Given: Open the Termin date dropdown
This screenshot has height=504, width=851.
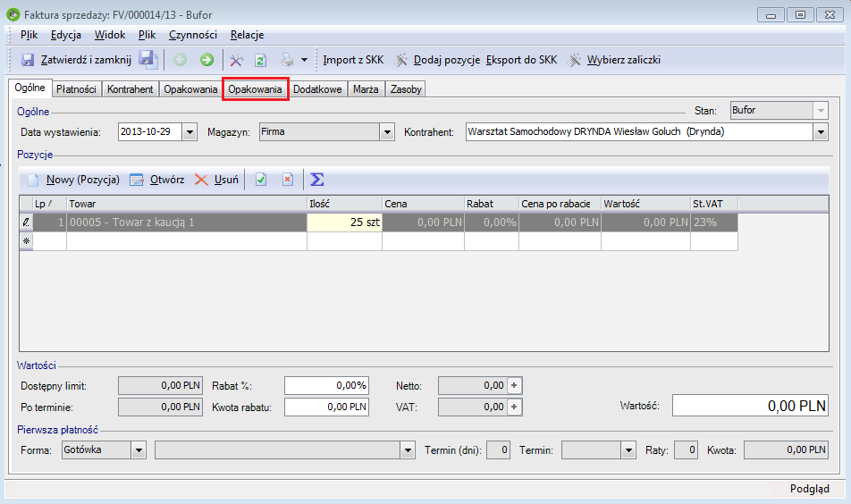Looking at the screenshot, I should click(628, 450).
